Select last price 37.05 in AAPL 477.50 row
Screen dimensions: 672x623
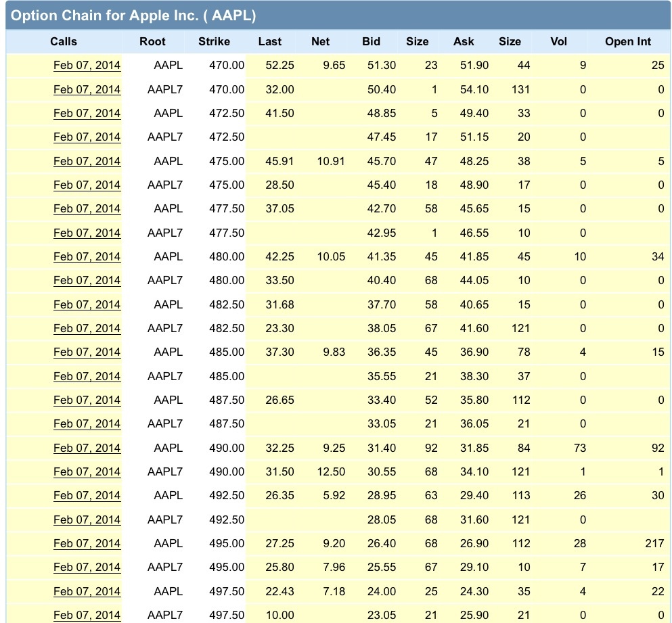pos(280,208)
